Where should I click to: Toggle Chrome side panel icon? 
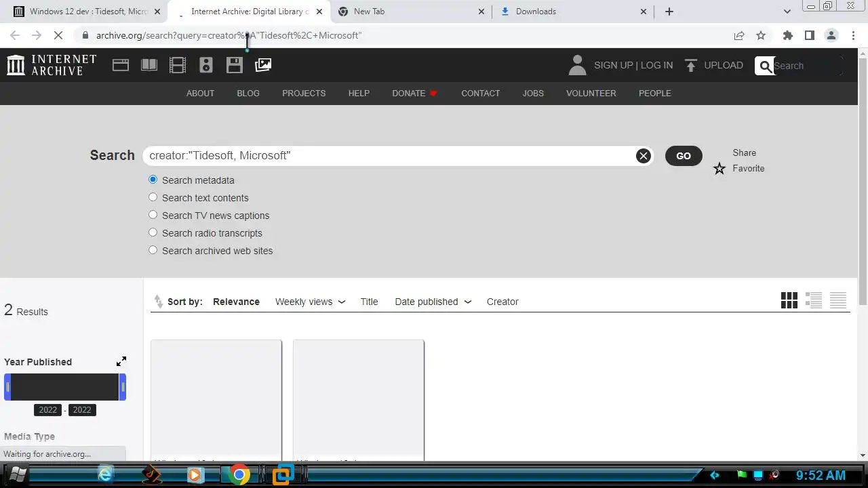point(809,35)
